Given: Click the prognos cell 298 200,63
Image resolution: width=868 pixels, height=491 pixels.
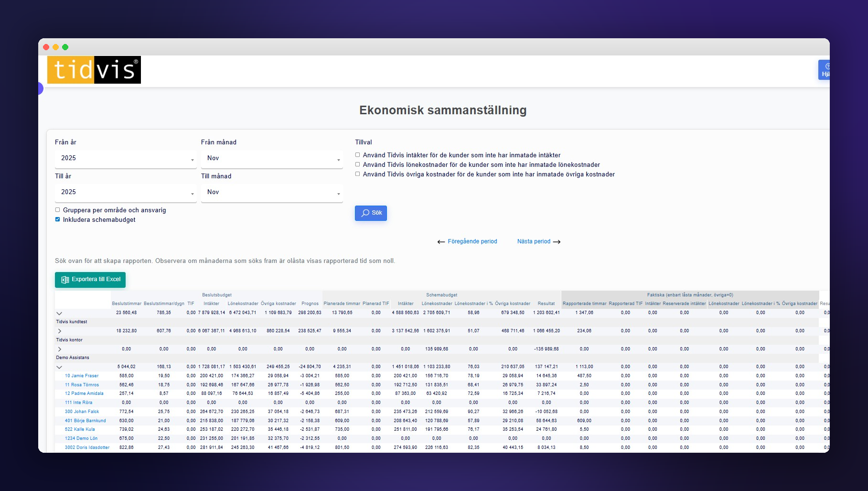Looking at the screenshot, I should tap(310, 313).
